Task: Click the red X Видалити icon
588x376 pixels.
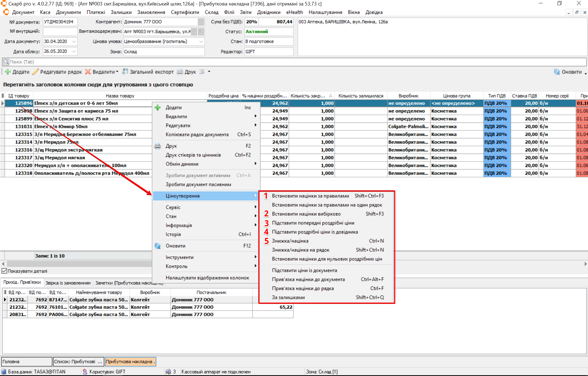Action: coord(88,72)
